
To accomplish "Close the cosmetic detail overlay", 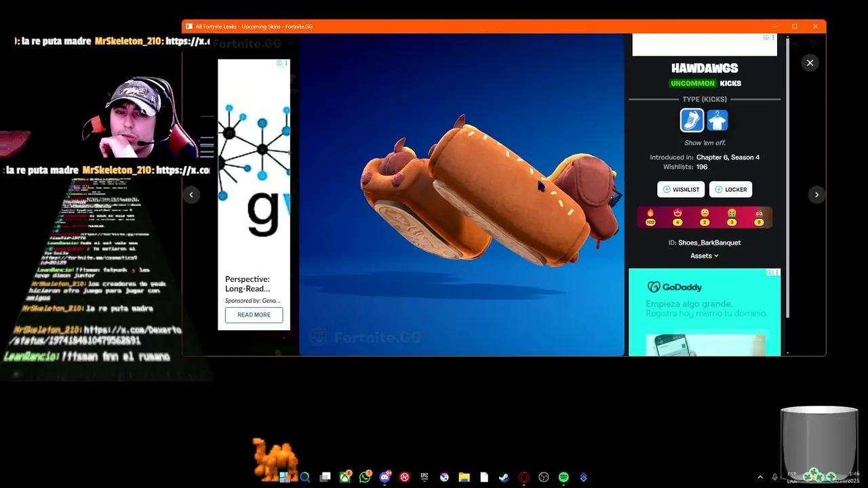I will pyautogui.click(x=810, y=63).
